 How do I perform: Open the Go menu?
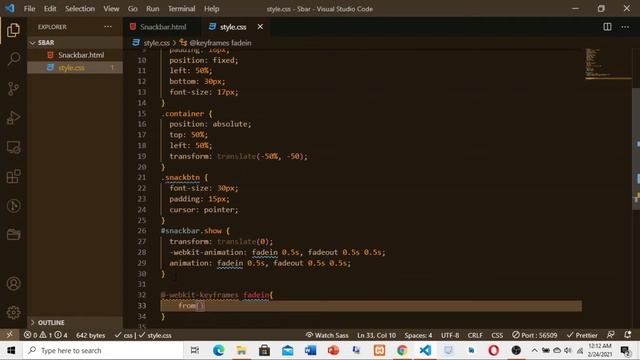pos(132,9)
